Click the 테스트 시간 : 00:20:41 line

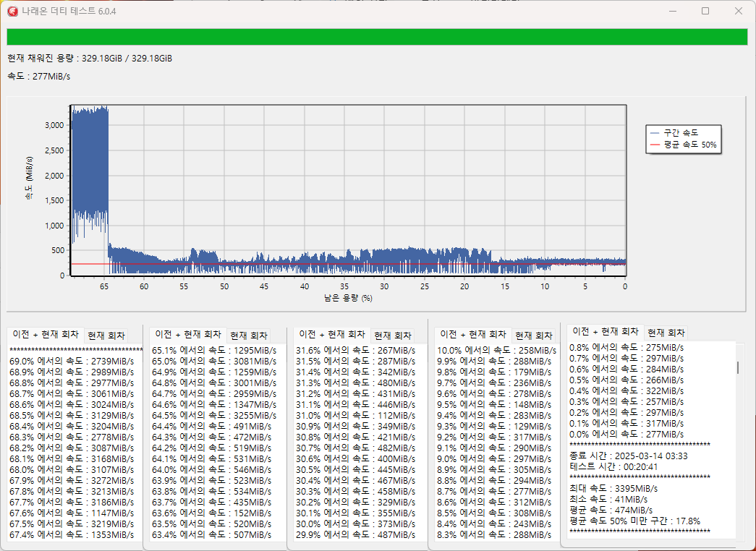click(613, 466)
